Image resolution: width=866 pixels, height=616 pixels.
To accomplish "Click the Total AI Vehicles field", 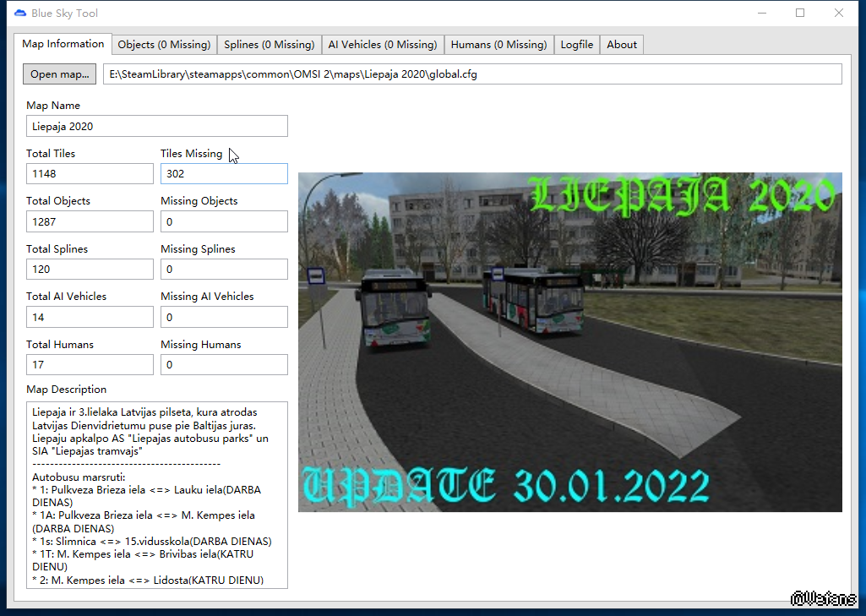I will pyautogui.click(x=90, y=317).
